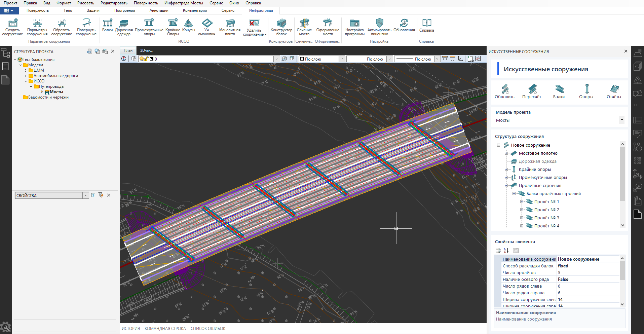Click the Пересчёт icon

[x=532, y=91]
